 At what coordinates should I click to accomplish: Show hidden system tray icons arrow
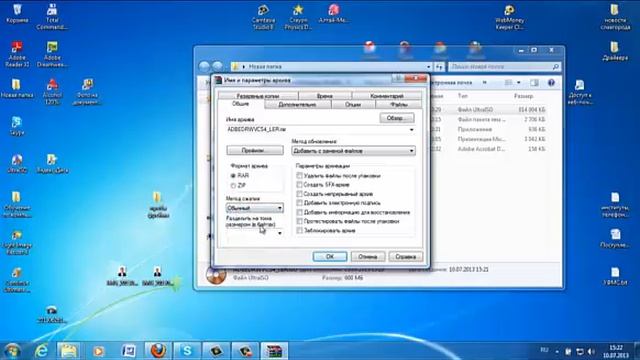(557, 351)
